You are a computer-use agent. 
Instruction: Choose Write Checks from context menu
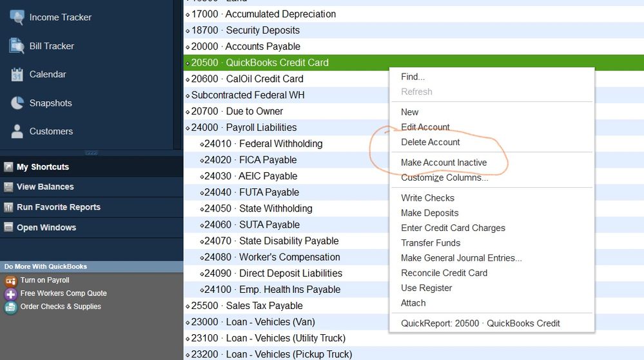click(427, 198)
